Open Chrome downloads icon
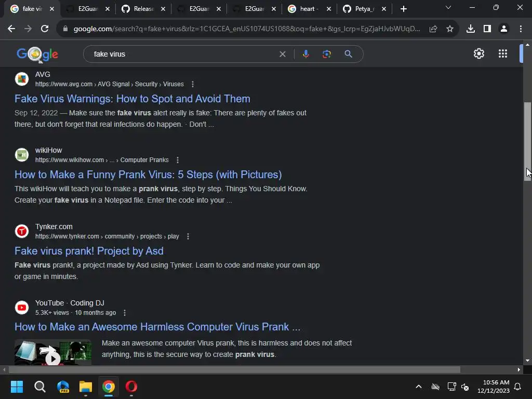The height and width of the screenshot is (399, 532). (470, 29)
